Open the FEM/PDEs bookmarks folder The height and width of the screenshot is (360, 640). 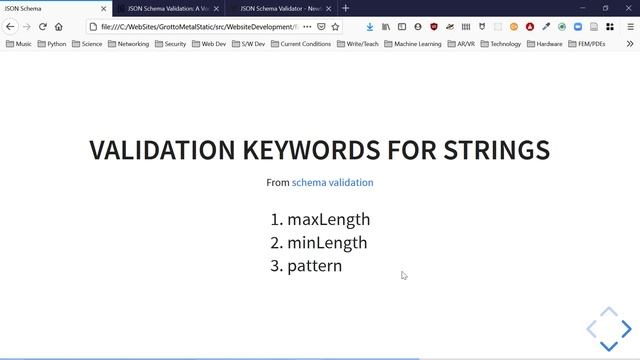[x=587, y=44]
